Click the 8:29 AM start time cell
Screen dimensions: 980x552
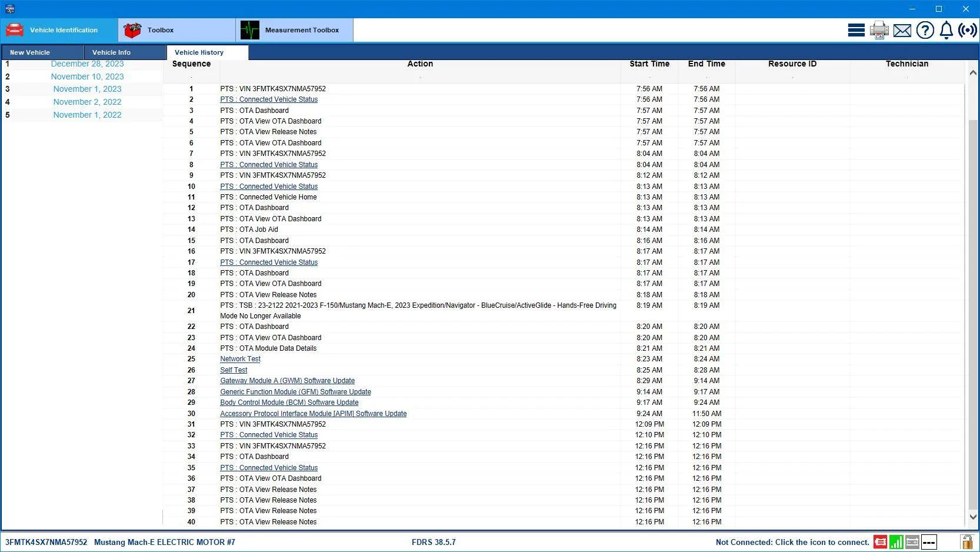pyautogui.click(x=649, y=381)
